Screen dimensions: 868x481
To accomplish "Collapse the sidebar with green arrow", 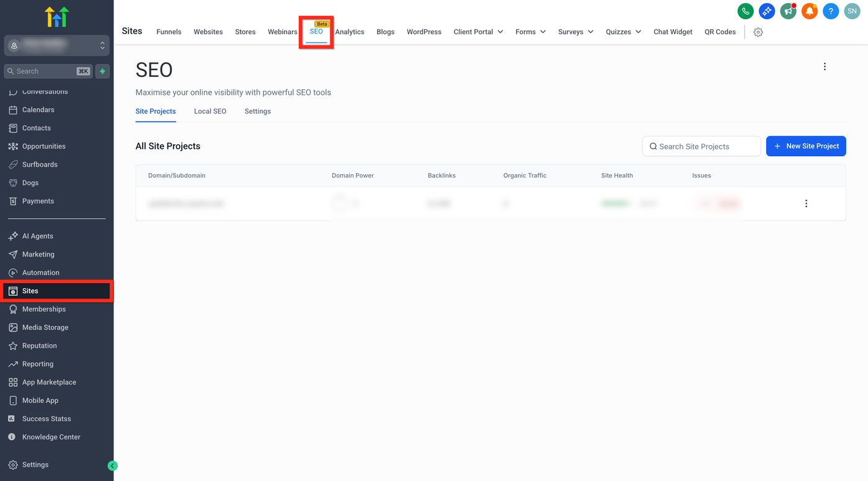I will 112,466.
